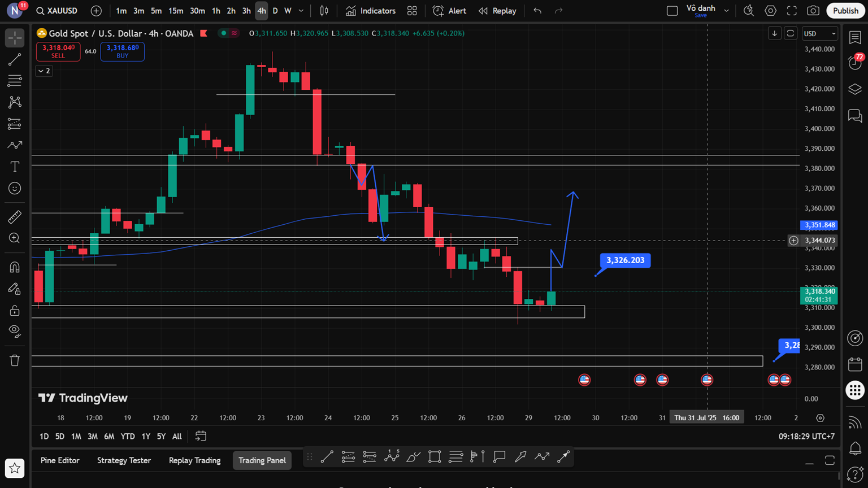Set date range to YTD
868x488 pixels.
(x=128, y=436)
